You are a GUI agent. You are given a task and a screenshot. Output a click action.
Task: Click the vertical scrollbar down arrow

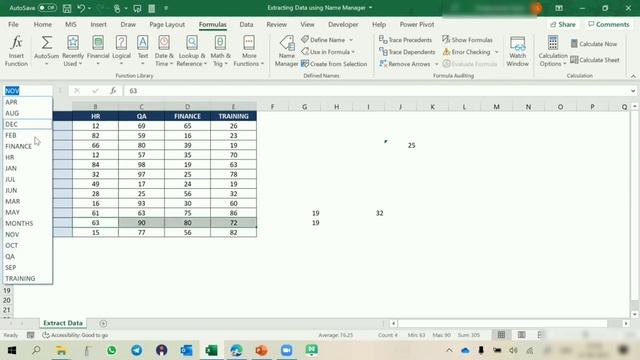(635, 314)
